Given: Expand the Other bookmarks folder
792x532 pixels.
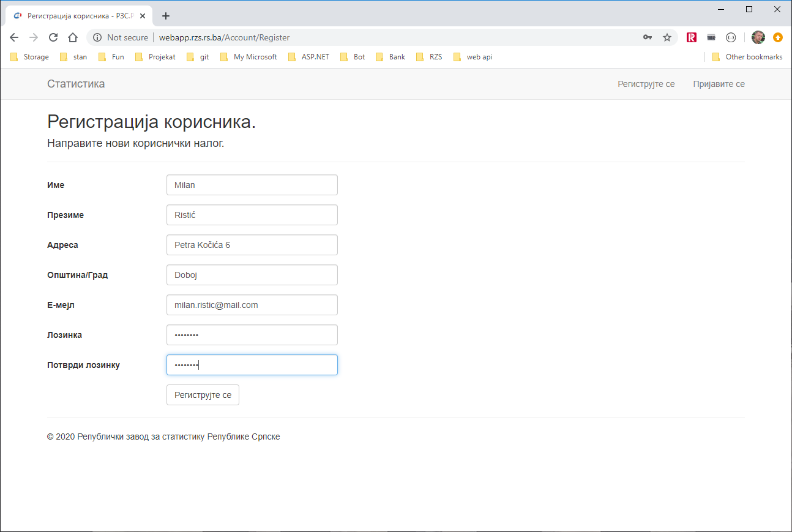Looking at the screenshot, I should (x=747, y=57).
